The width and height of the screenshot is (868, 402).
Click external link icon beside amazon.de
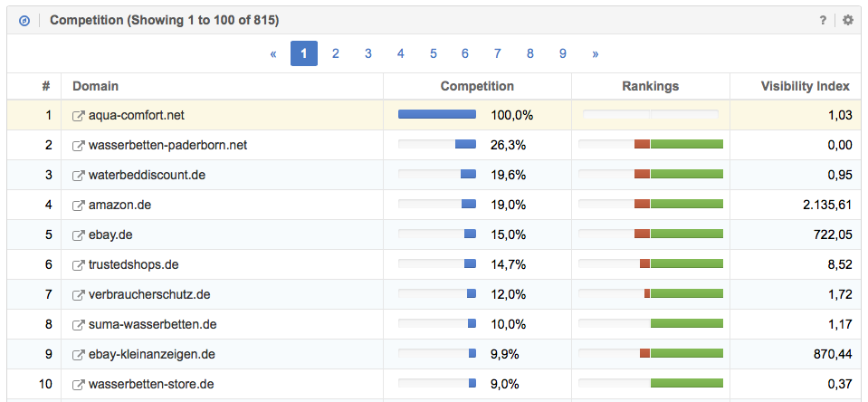coord(79,206)
